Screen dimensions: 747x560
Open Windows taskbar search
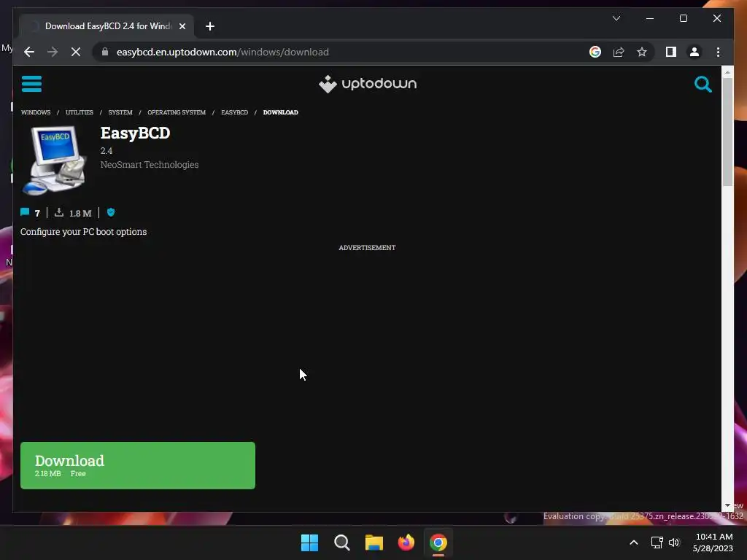(342, 542)
